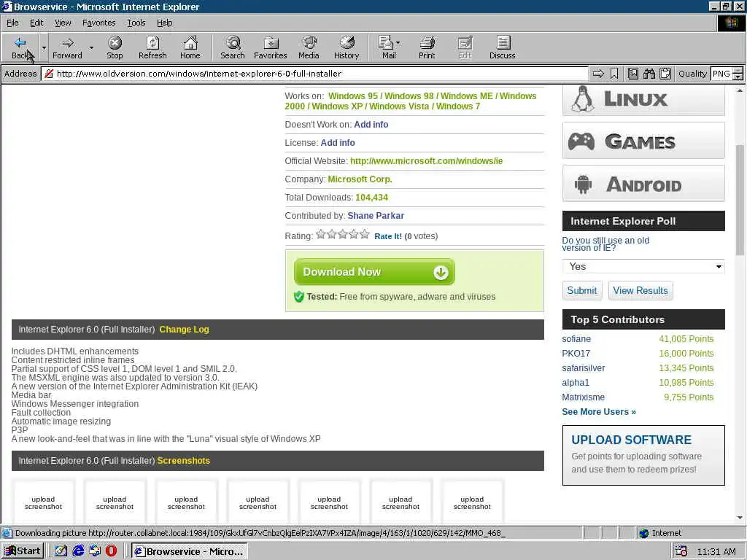The height and width of the screenshot is (560, 747).
Task: Click in the Address URL field
Action: pos(314,74)
